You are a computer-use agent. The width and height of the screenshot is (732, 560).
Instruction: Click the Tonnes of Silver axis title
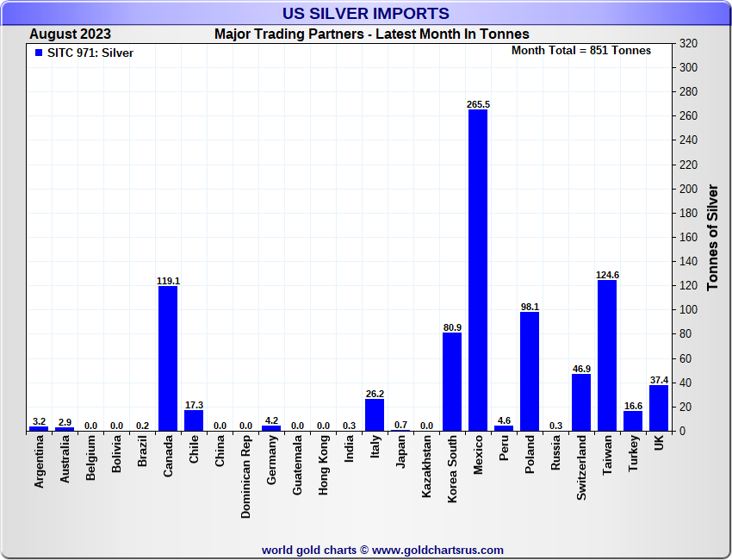click(x=712, y=237)
